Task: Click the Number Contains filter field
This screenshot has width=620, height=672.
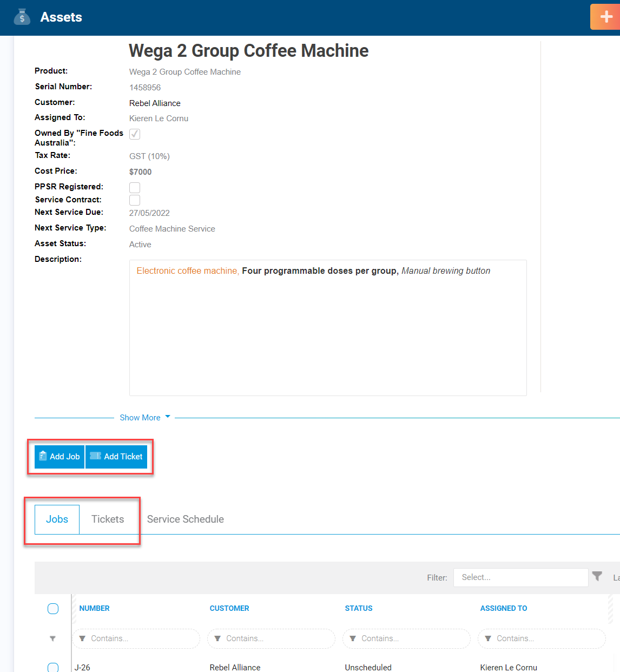Action: pos(136,638)
